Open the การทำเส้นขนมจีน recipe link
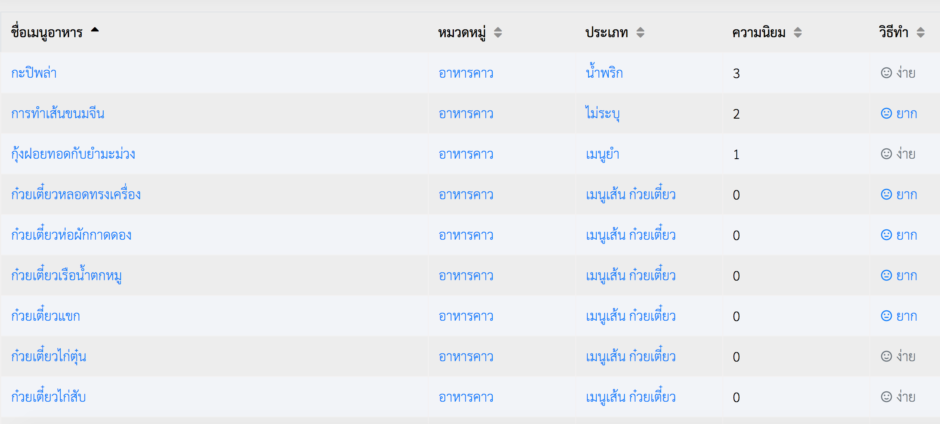This screenshot has height=424, width=940. tap(57, 113)
